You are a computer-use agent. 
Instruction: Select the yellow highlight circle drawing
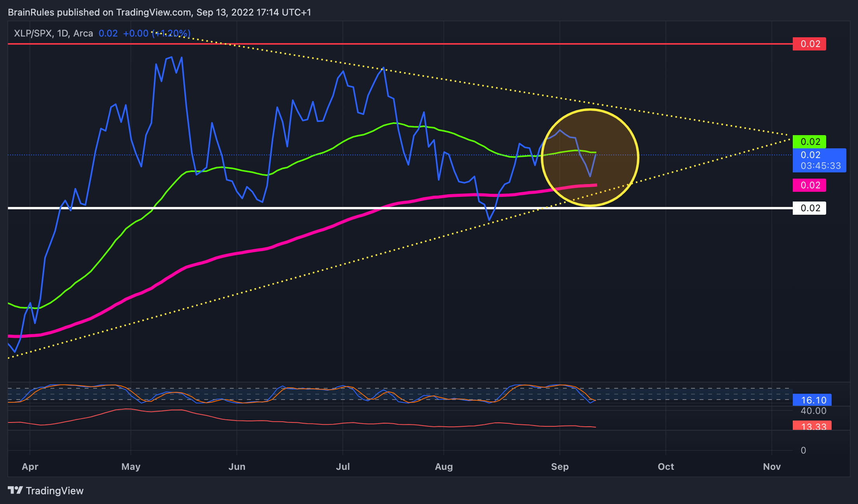[590, 157]
